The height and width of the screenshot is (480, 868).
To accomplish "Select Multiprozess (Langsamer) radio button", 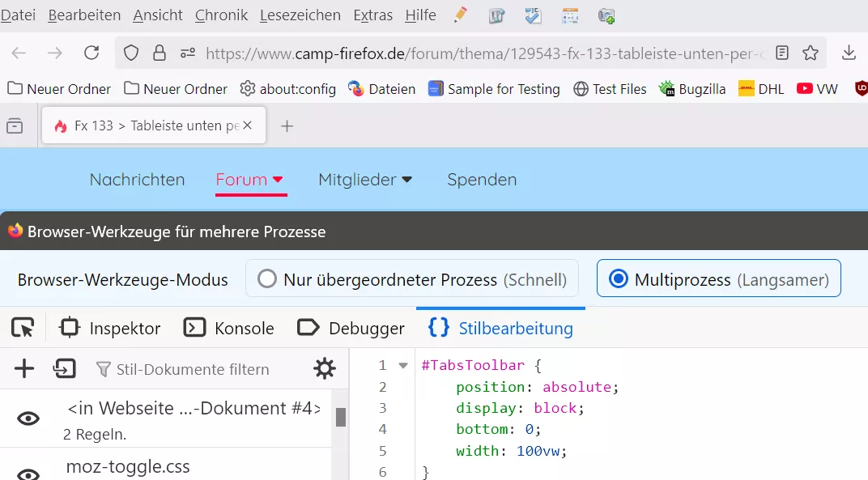I will click(x=619, y=279).
